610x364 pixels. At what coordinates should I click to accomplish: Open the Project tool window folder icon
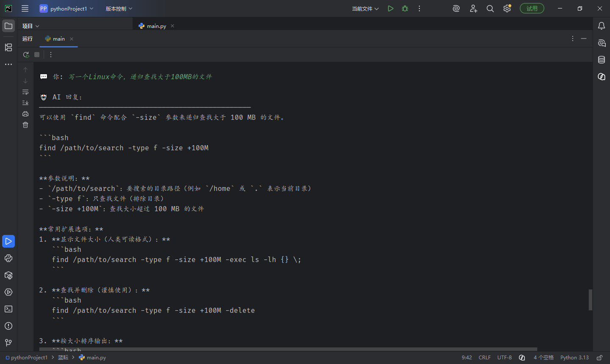tap(8, 26)
